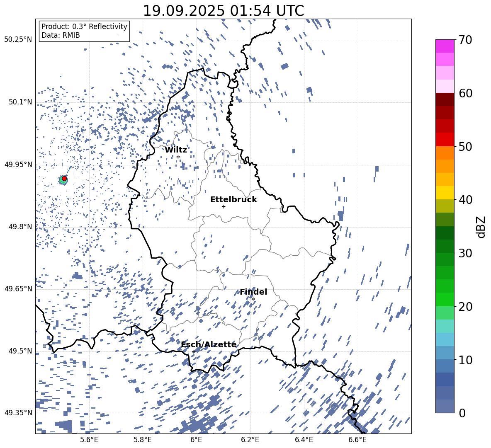
Task: Click the magenta top colorbar segment
Action: click(445, 46)
